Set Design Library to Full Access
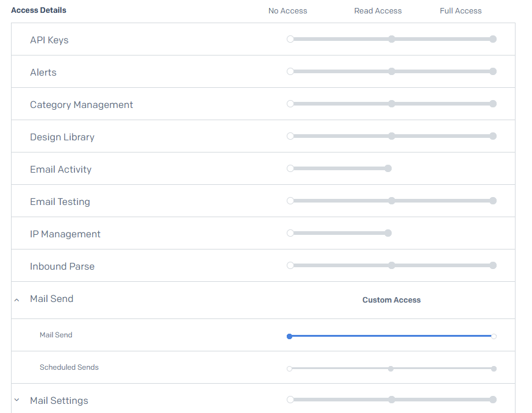 [493, 136]
